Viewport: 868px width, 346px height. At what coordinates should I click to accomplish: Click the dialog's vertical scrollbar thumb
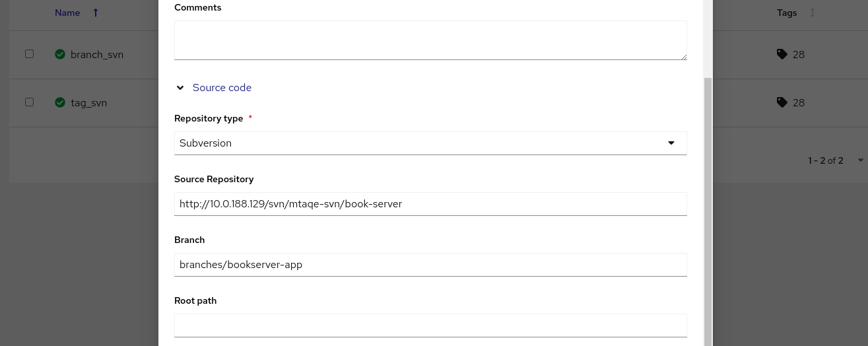(x=708, y=211)
